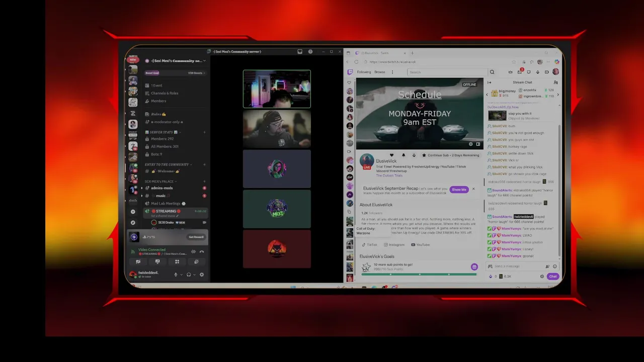Add a server plus icon in Discord
The image size is (644, 362).
(133, 212)
